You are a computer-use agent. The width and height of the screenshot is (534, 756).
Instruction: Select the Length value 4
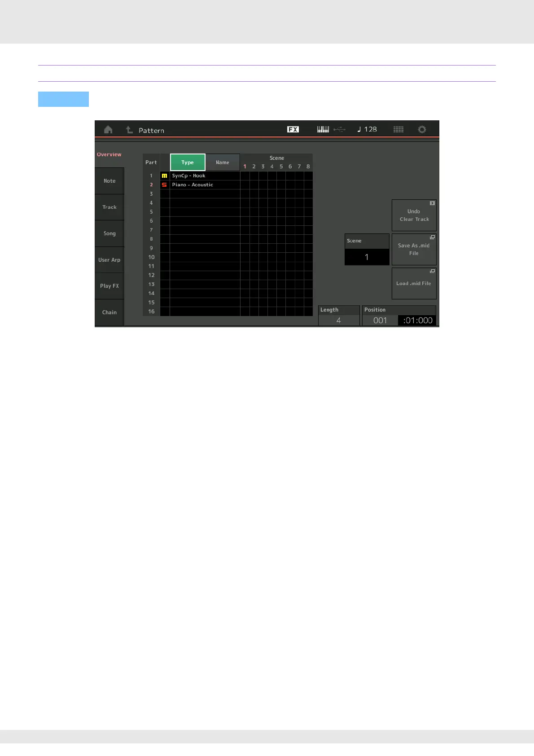[339, 320]
